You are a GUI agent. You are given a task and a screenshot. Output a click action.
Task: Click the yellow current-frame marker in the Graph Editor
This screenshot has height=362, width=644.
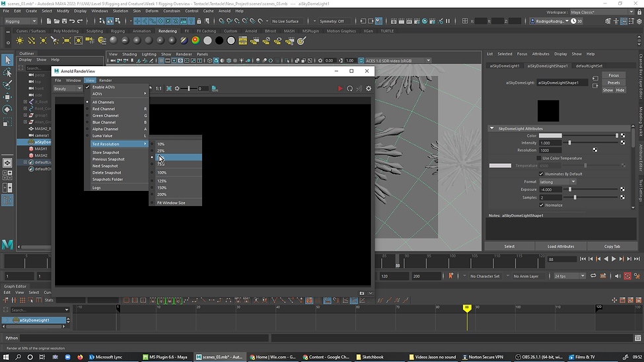467,307
